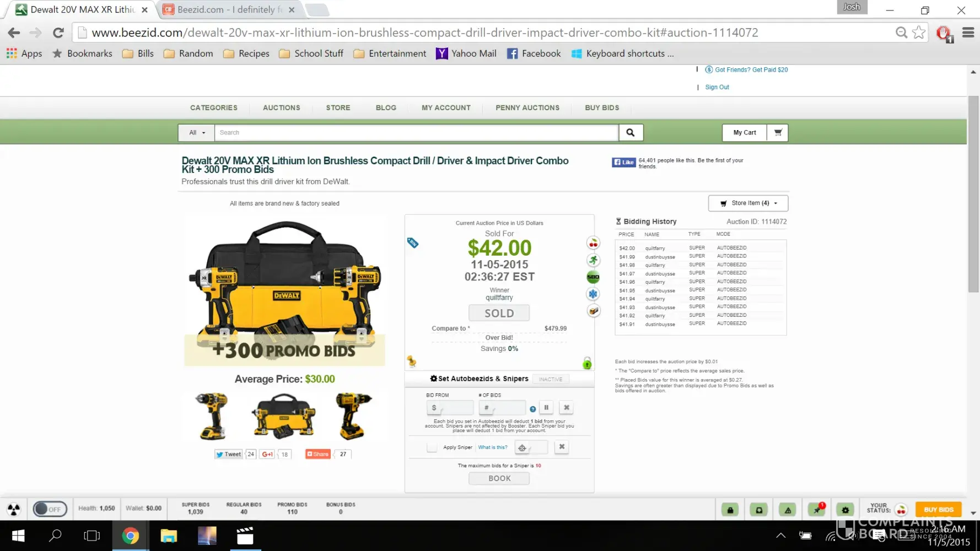980x551 pixels.
Task: Open the gear settings icon in bottom bar
Action: click(845, 510)
